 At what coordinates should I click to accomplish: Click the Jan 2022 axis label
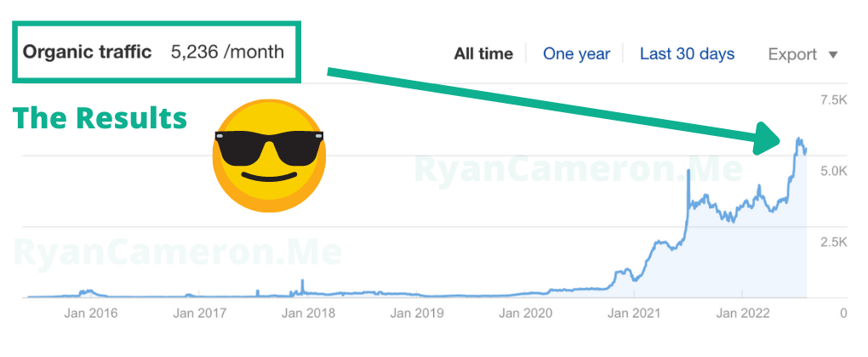pyautogui.click(x=743, y=313)
